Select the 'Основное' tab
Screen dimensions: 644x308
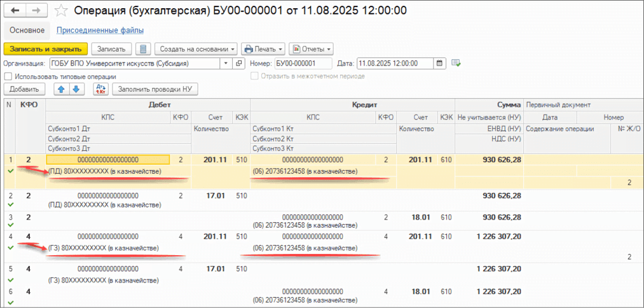(x=26, y=30)
